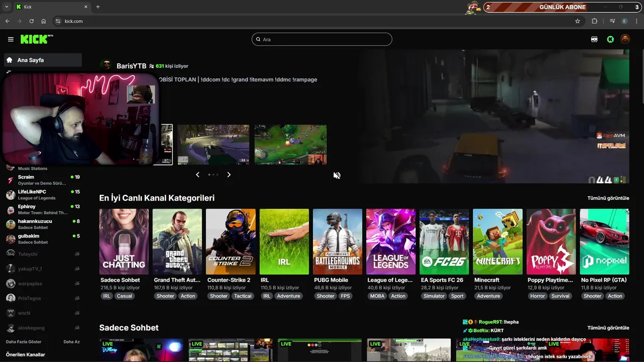The image size is (644, 362).
Task: Open gulbakim channel in sidebar
Action: coord(43,239)
